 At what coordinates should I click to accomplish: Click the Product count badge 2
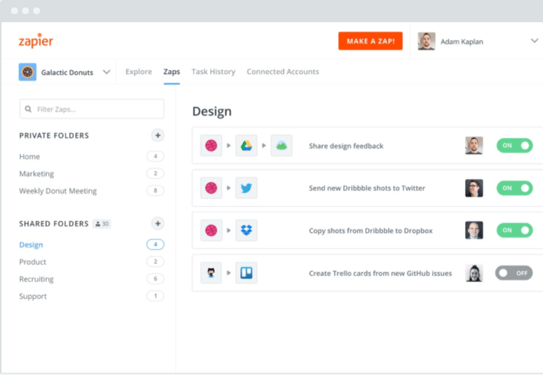pos(155,261)
